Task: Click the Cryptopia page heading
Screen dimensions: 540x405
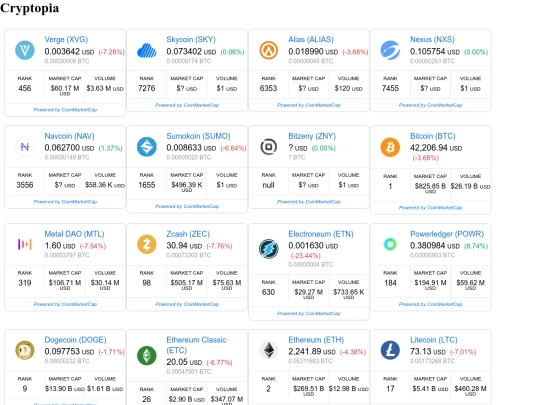Action: [x=29, y=8]
